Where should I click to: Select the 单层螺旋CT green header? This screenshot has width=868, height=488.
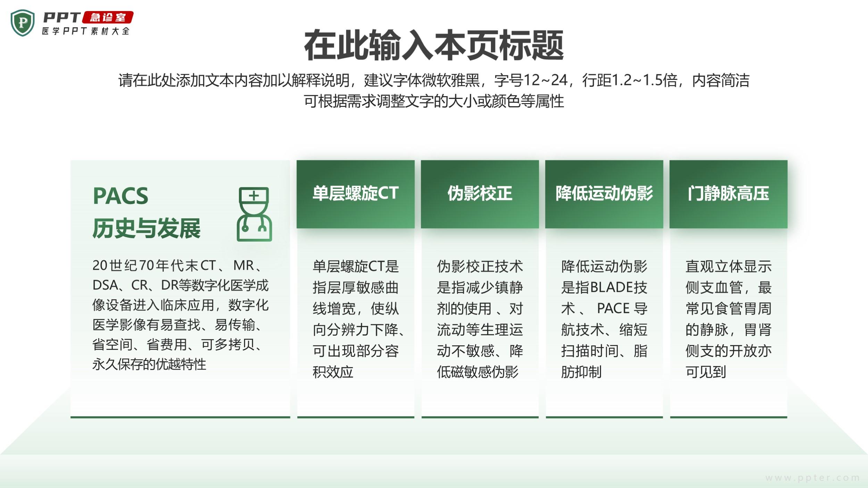click(356, 194)
